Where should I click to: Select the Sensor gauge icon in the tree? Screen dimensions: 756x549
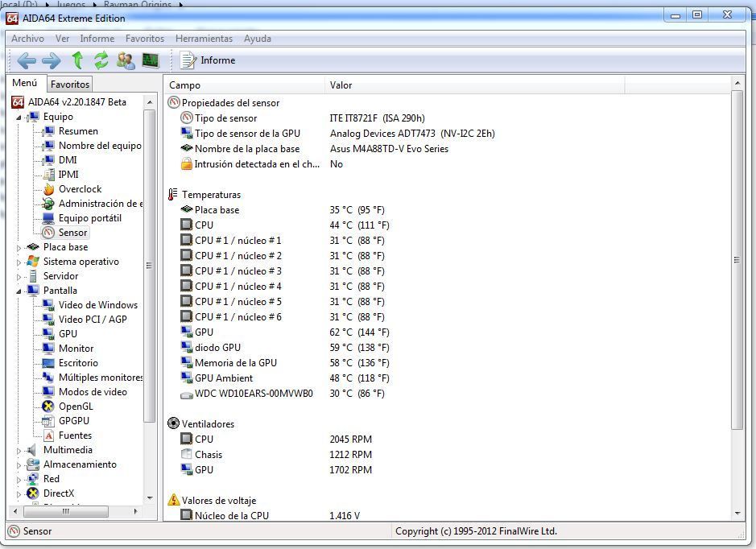pos(48,233)
